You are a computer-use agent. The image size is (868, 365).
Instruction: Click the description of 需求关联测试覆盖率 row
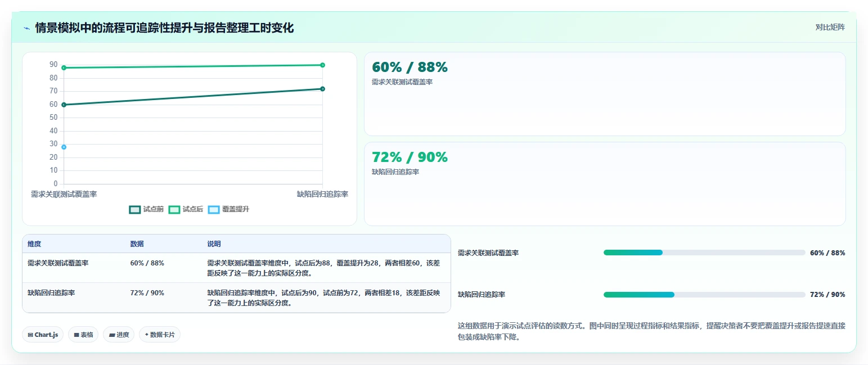323,268
